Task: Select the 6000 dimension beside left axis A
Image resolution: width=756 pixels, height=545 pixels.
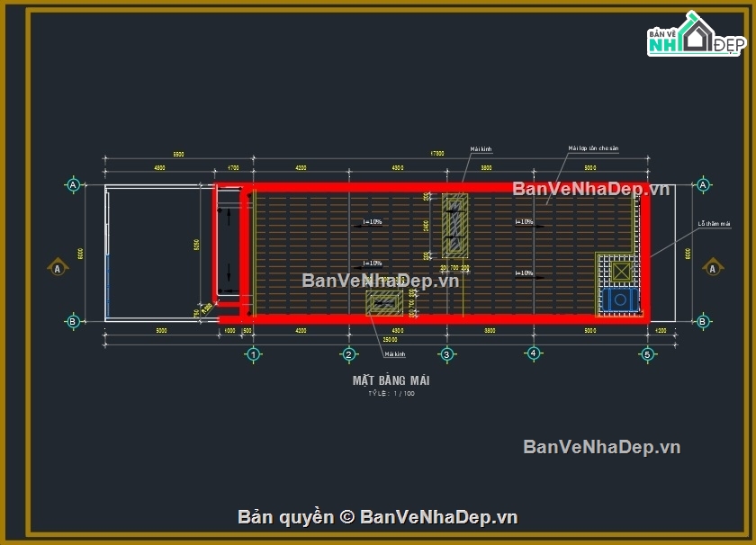Action: click(x=80, y=254)
